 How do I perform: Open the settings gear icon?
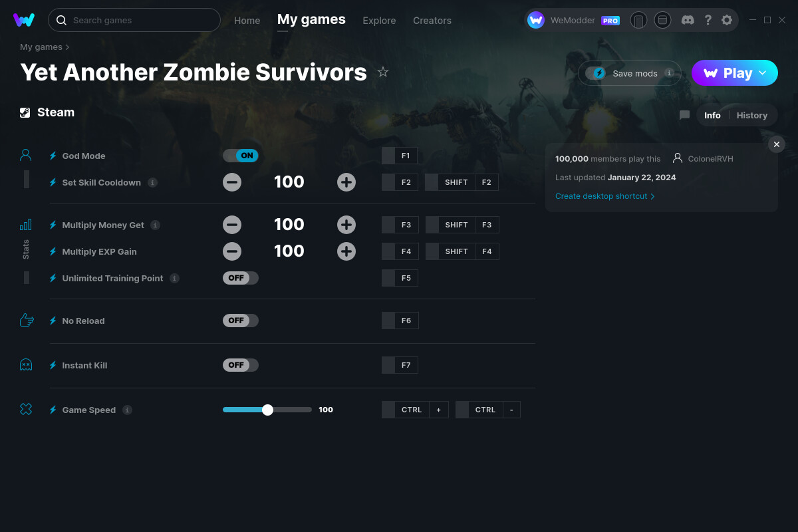[x=727, y=20]
